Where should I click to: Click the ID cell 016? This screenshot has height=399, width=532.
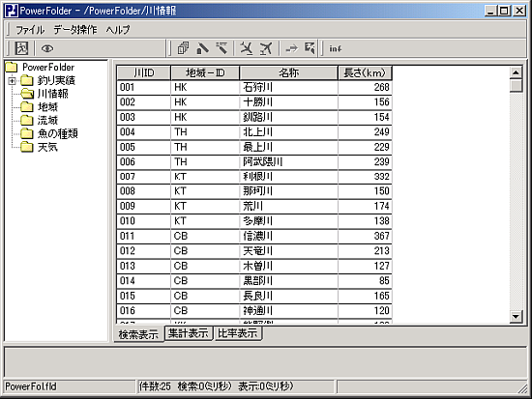[143, 310]
